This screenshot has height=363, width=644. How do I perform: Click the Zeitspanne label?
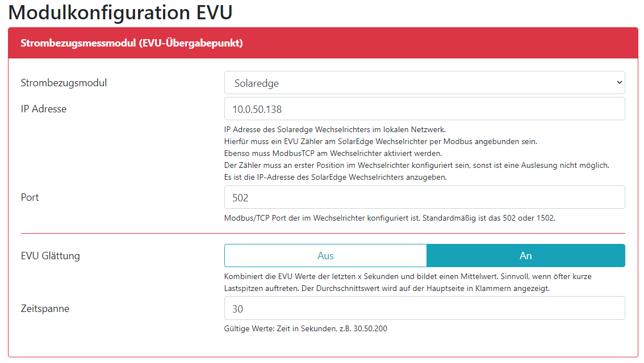click(45, 309)
